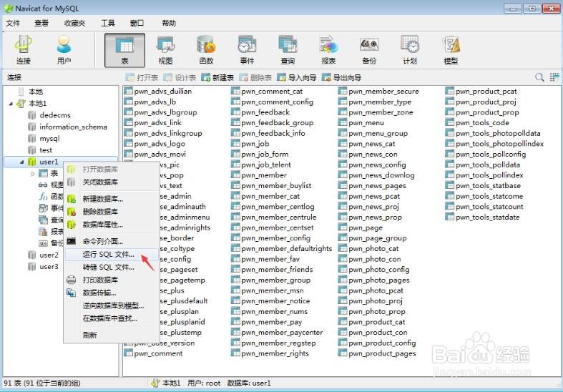Choose 刷新 in context menu
This screenshot has height=392, width=563.
[112, 335]
